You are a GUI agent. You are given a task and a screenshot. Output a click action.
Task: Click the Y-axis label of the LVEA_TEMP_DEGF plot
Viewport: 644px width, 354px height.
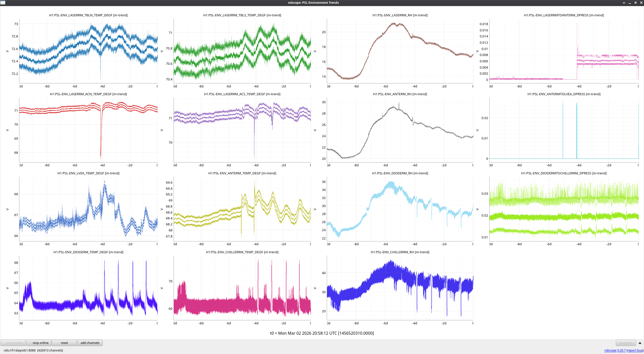[7, 209]
